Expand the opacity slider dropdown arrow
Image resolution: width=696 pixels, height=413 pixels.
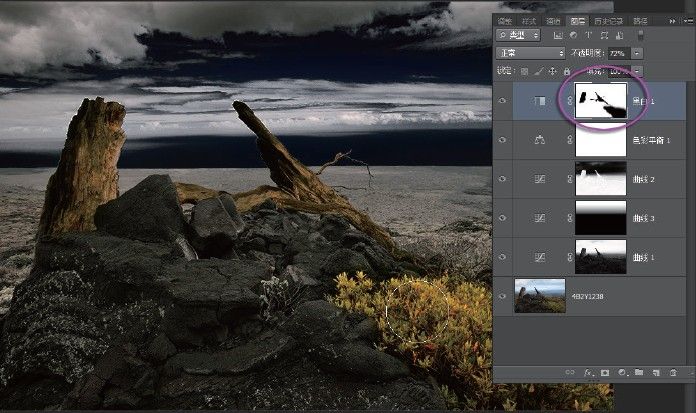point(638,53)
